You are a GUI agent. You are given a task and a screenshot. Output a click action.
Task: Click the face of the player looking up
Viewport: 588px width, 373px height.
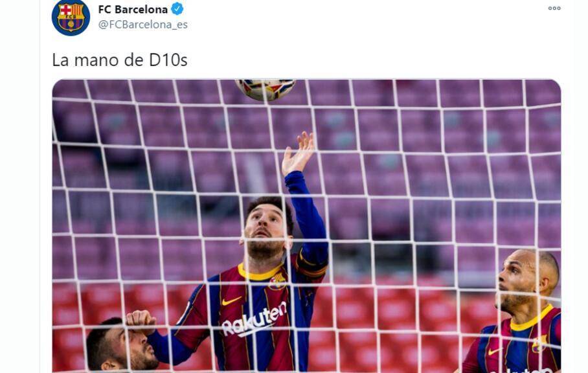click(x=266, y=231)
